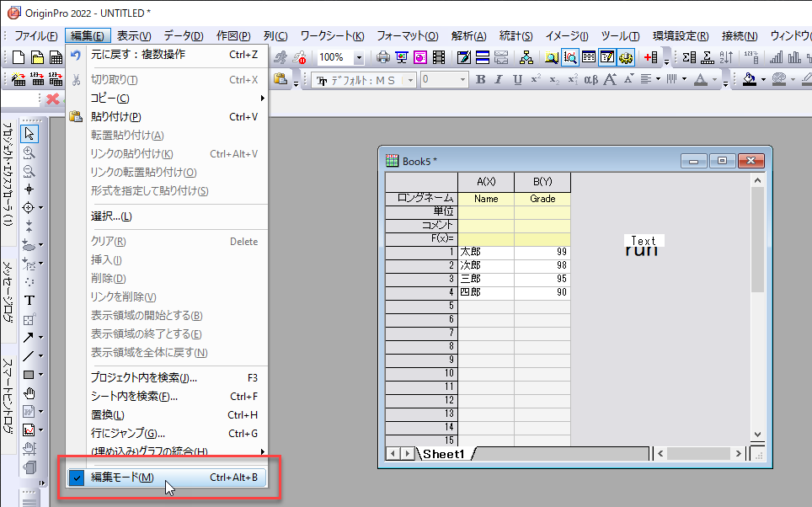
Task: Open the zoom 100% dropdown
Action: pos(358,57)
